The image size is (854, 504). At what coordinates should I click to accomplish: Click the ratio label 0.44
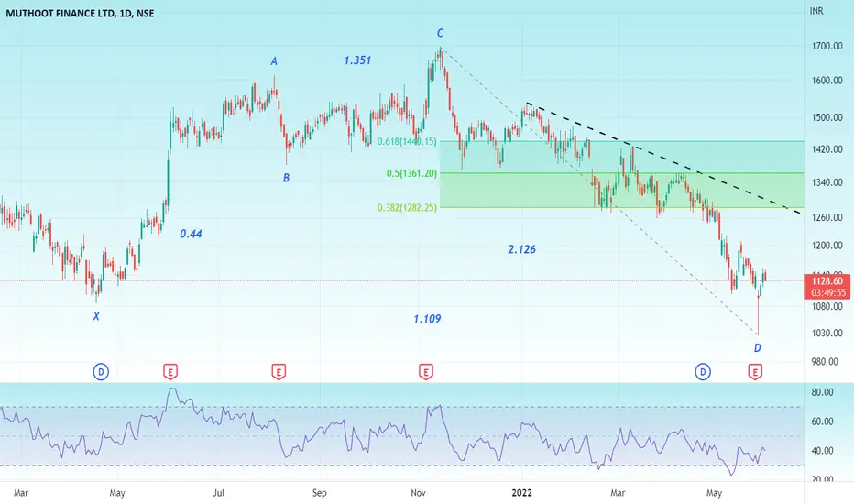click(191, 234)
